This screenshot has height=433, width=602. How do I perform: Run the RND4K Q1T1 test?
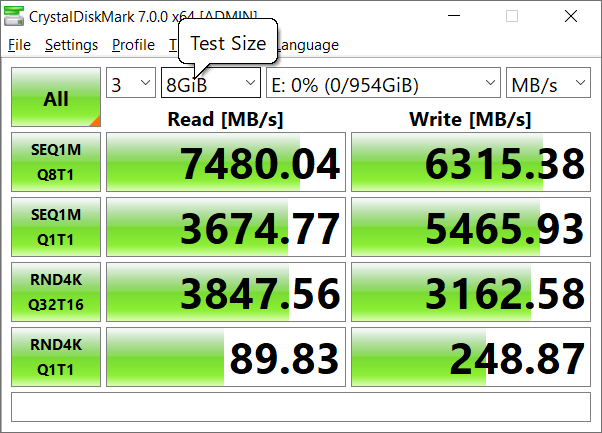pos(56,357)
